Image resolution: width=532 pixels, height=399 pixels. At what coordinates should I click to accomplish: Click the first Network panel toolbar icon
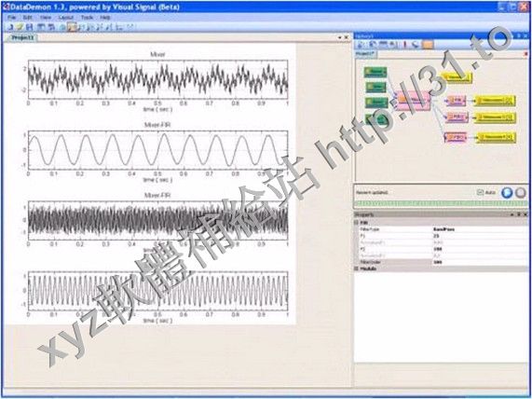pos(361,45)
